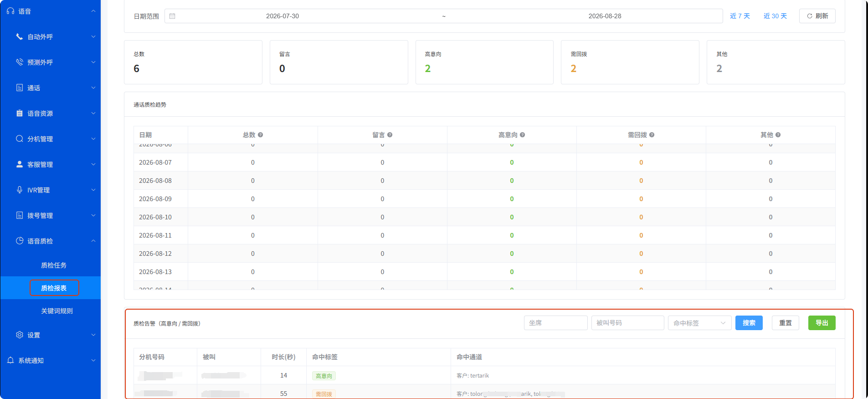Click the green 导出 export button
The height and width of the screenshot is (399, 868).
pos(822,323)
